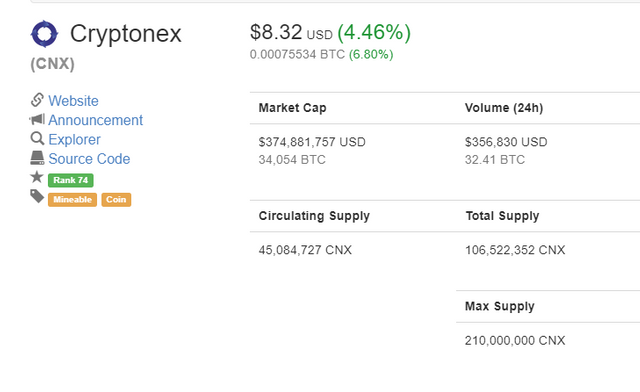Click the magnifier icon beside Explorer
The width and height of the screenshot is (640, 392).
37,139
